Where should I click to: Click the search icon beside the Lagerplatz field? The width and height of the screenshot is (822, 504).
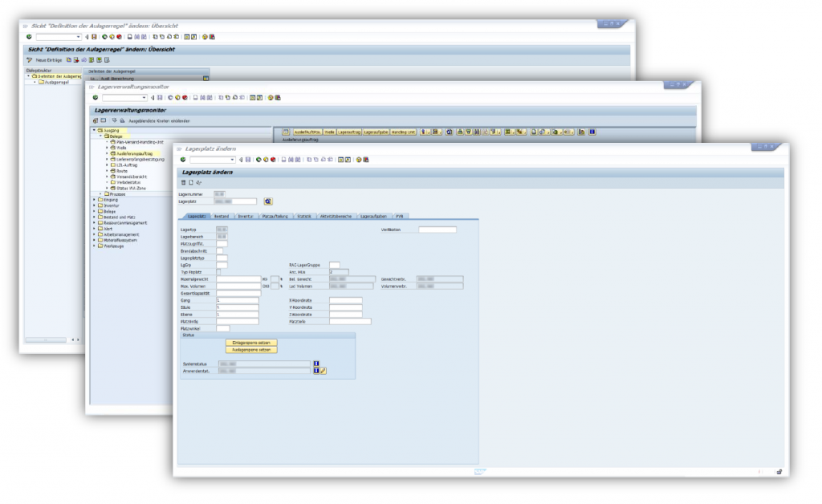[x=267, y=201]
